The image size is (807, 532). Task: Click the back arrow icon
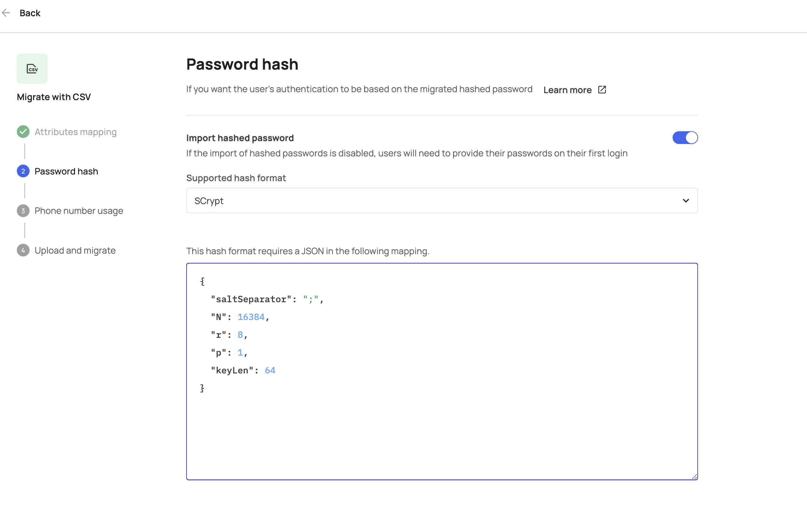(6, 13)
